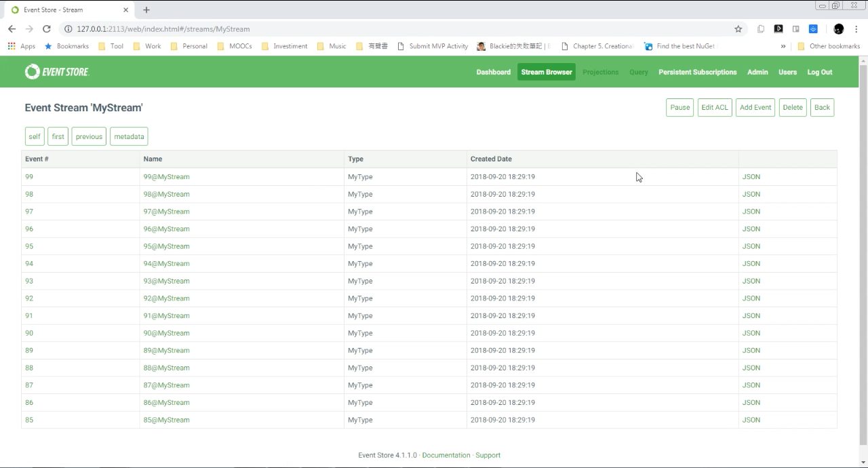Screen dimensions: 868x468
Task: Open the Support footer link
Action: [x=488, y=455]
